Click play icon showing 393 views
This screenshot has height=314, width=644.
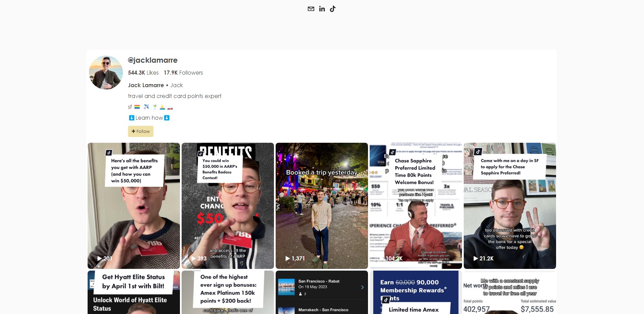[194, 258]
